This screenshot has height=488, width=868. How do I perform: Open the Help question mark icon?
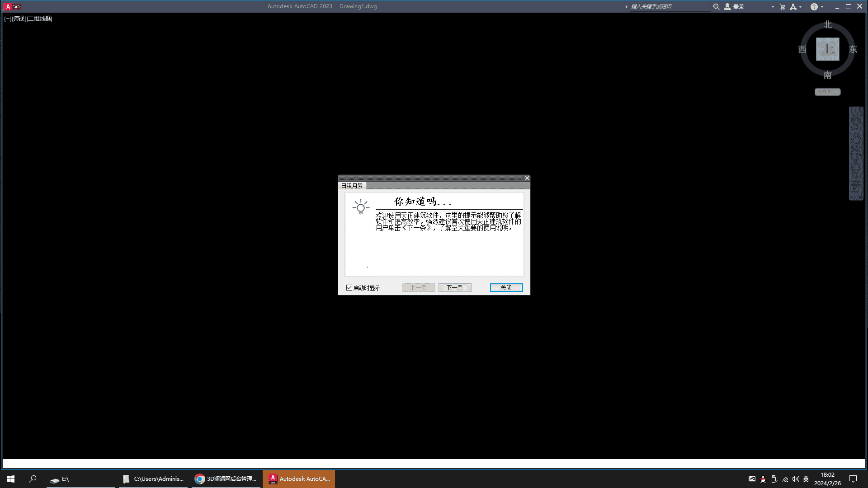pyautogui.click(x=814, y=7)
